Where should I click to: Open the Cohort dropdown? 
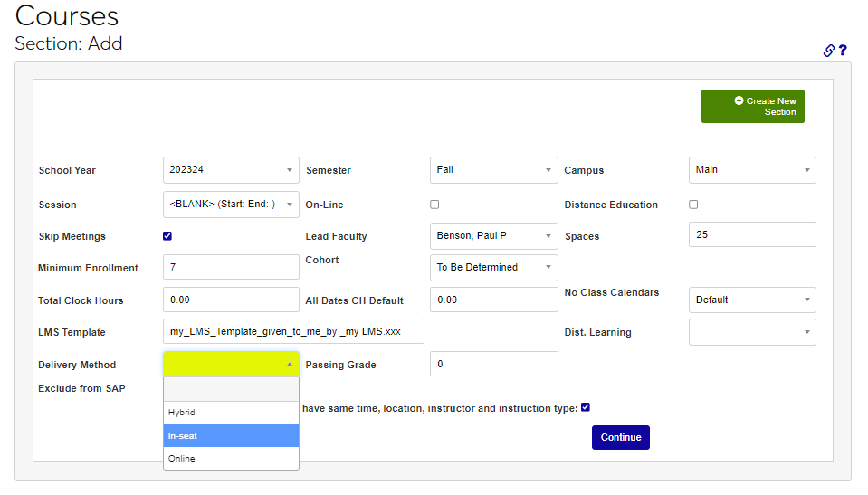[493, 268]
